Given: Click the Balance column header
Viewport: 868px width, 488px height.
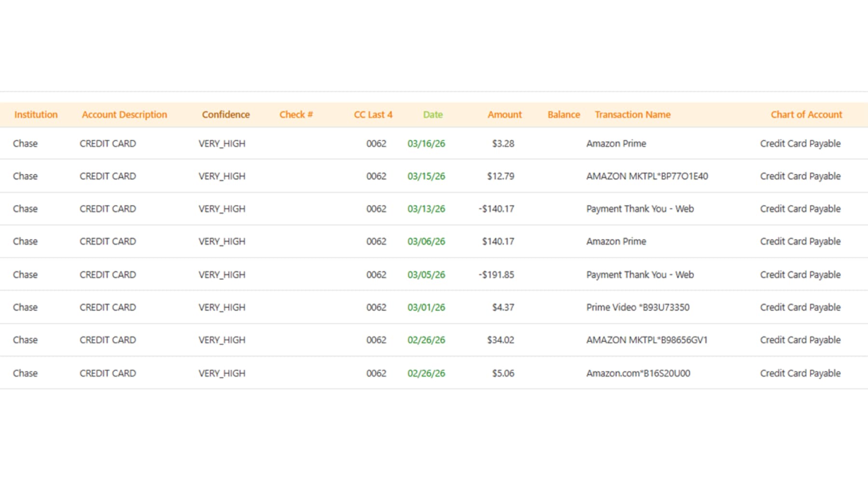Looking at the screenshot, I should [x=564, y=115].
